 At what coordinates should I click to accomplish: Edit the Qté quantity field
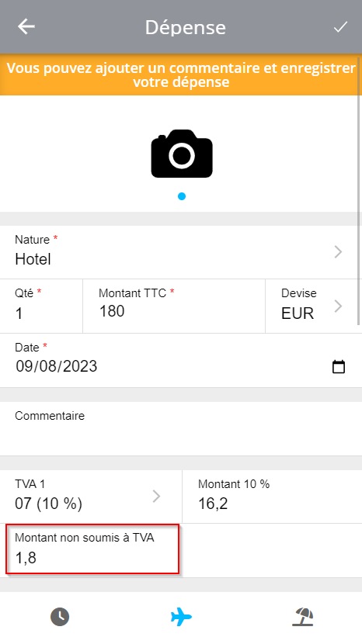41,306
